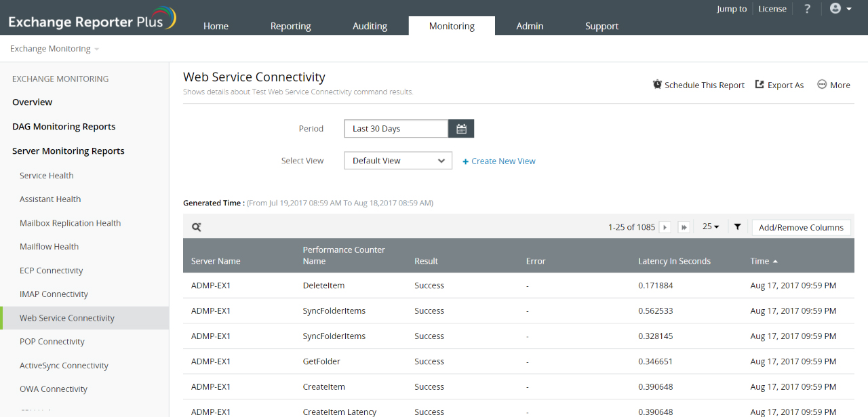868x417 pixels.
Task: Sort by the Time column
Action: point(764,261)
